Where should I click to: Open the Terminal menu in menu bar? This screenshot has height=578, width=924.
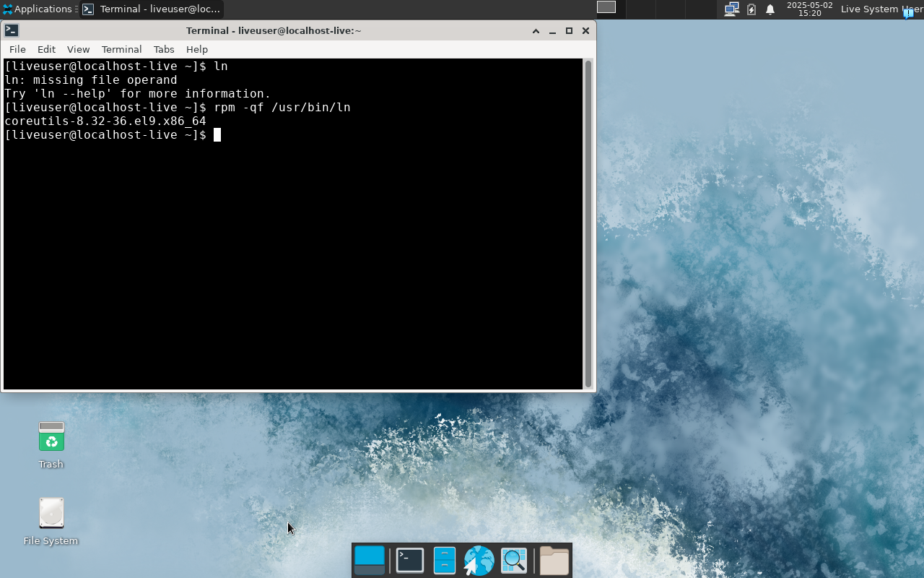(x=121, y=49)
